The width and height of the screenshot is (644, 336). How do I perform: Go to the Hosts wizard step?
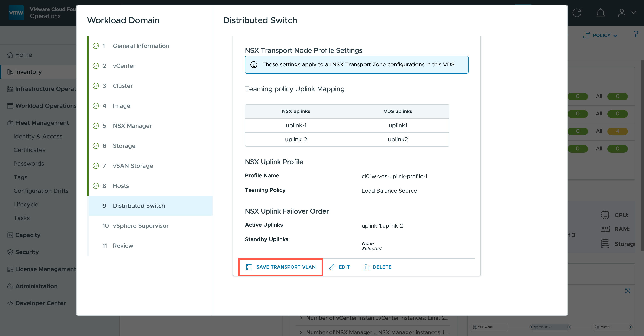(x=121, y=186)
